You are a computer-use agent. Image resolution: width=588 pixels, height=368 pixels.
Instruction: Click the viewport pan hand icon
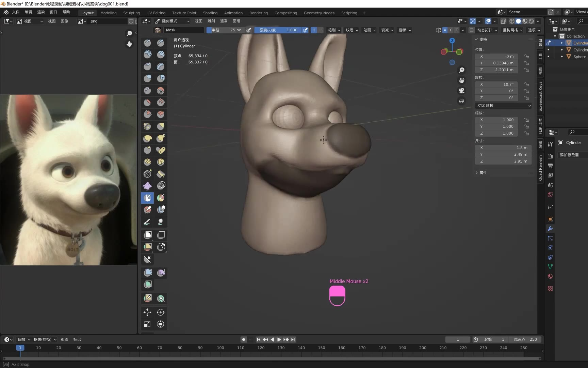462,80
